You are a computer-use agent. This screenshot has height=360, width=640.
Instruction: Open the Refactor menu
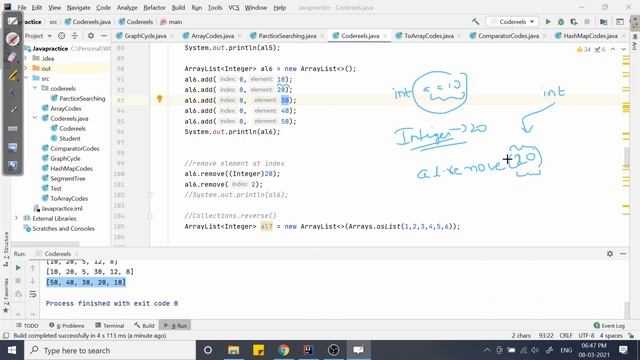pos(154,7)
